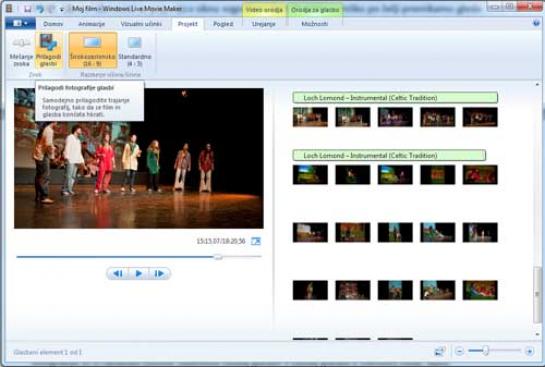Viewport: 545px width, 367px height.
Task: Open the Urejanje tab under Video orodja
Action: pyautogui.click(x=264, y=24)
